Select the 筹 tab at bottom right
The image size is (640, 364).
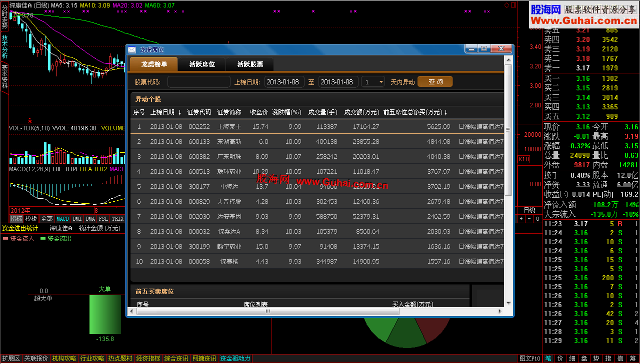[632, 359]
